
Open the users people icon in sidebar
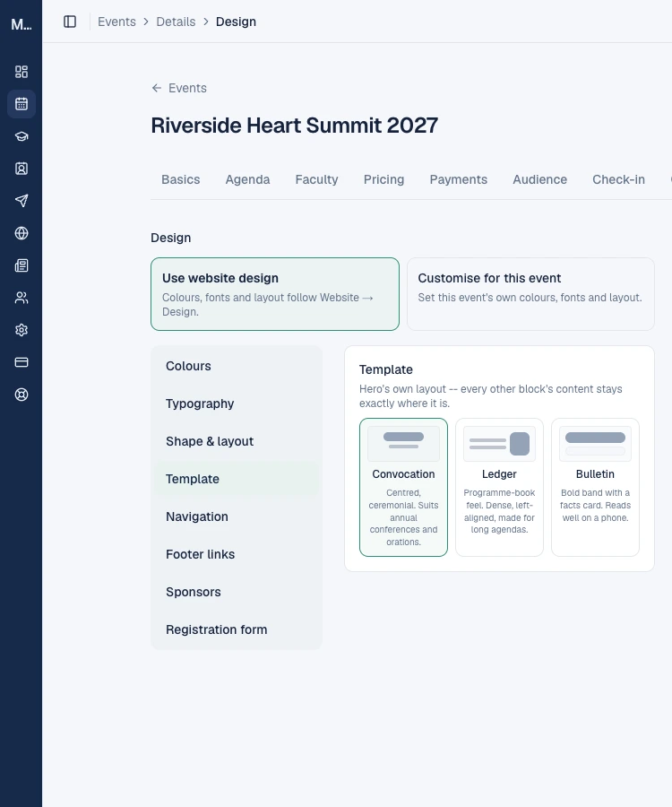pos(22,298)
